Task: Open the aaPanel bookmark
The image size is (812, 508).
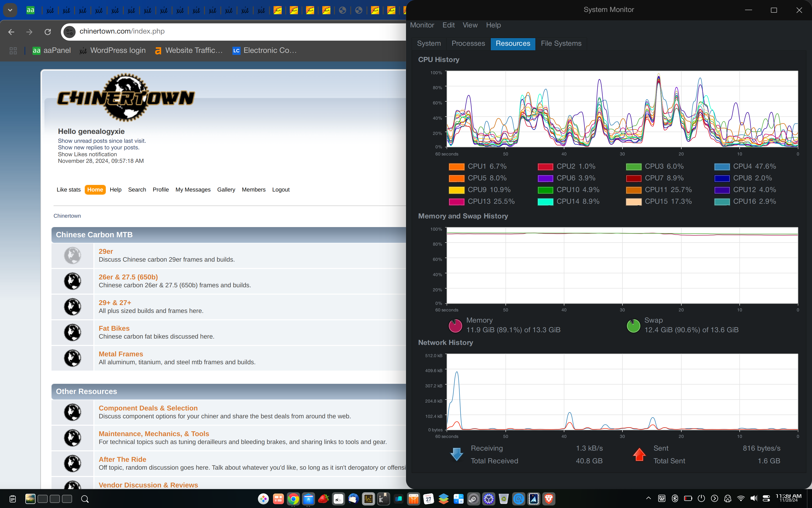Action: [x=52, y=51]
